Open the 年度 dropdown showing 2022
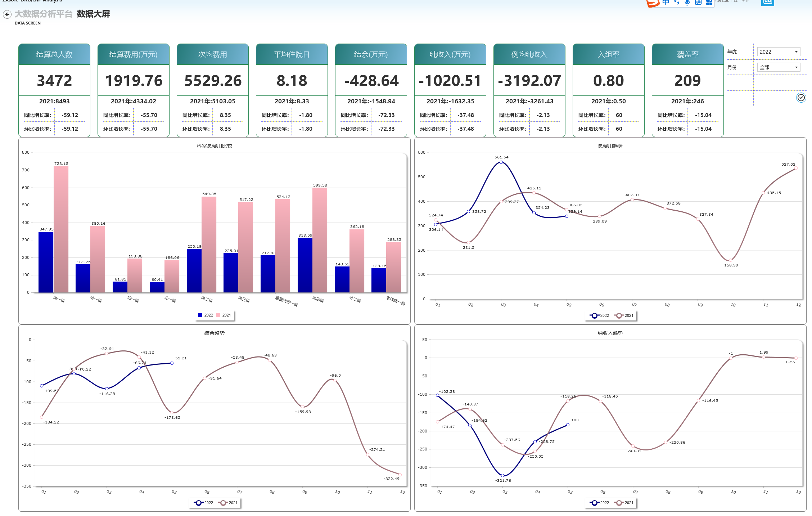This screenshot has width=812, height=516. [779, 52]
